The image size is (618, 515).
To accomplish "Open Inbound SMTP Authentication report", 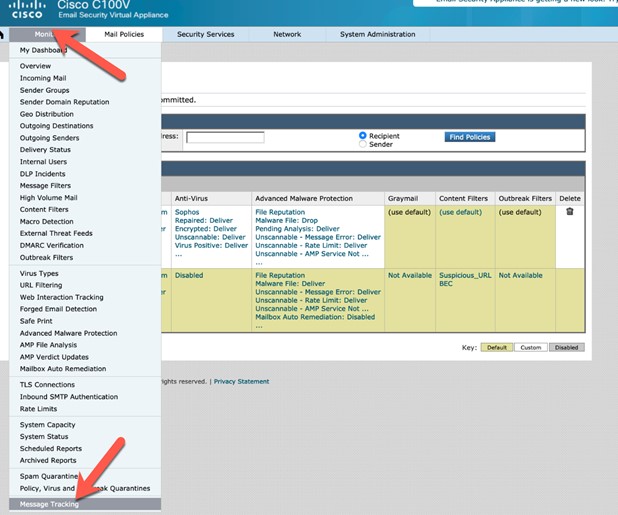I will coord(69,397).
